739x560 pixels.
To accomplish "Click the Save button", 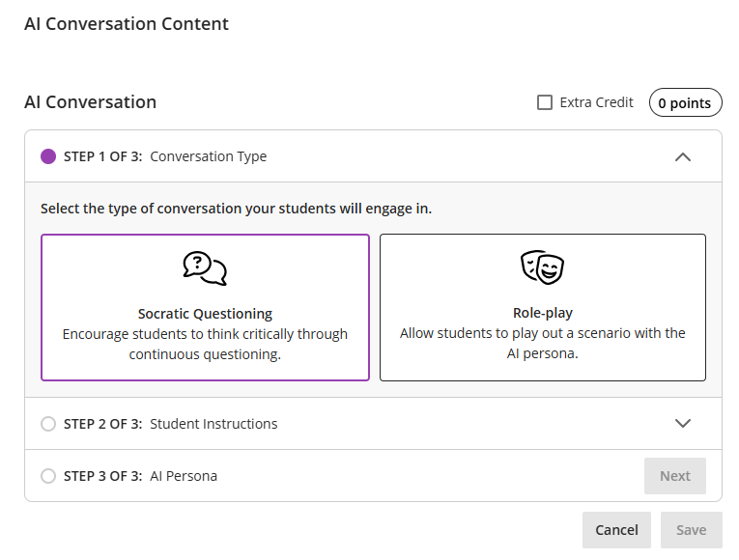I will point(691,530).
